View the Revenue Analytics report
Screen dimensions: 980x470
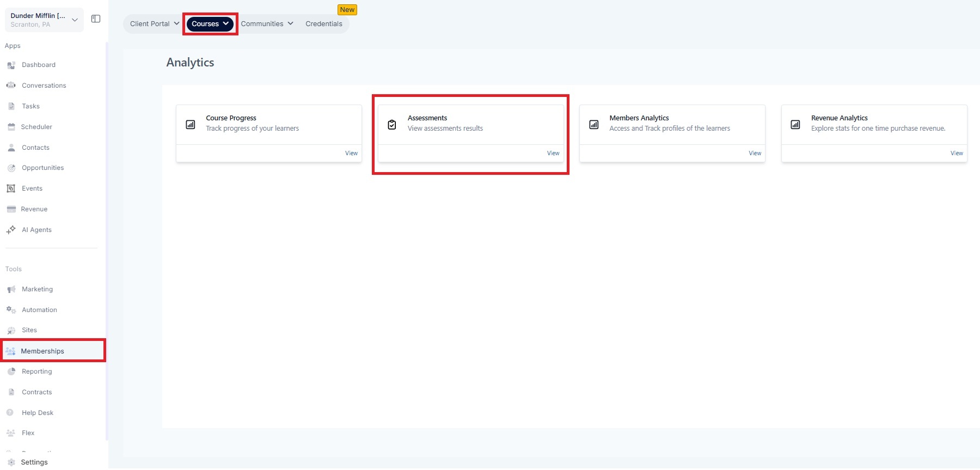click(957, 154)
